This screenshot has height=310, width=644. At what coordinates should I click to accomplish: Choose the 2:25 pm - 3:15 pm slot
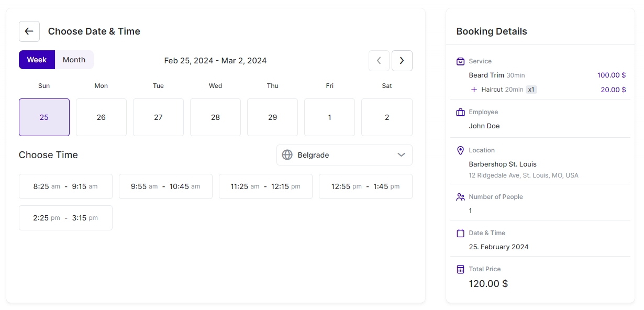(x=65, y=218)
